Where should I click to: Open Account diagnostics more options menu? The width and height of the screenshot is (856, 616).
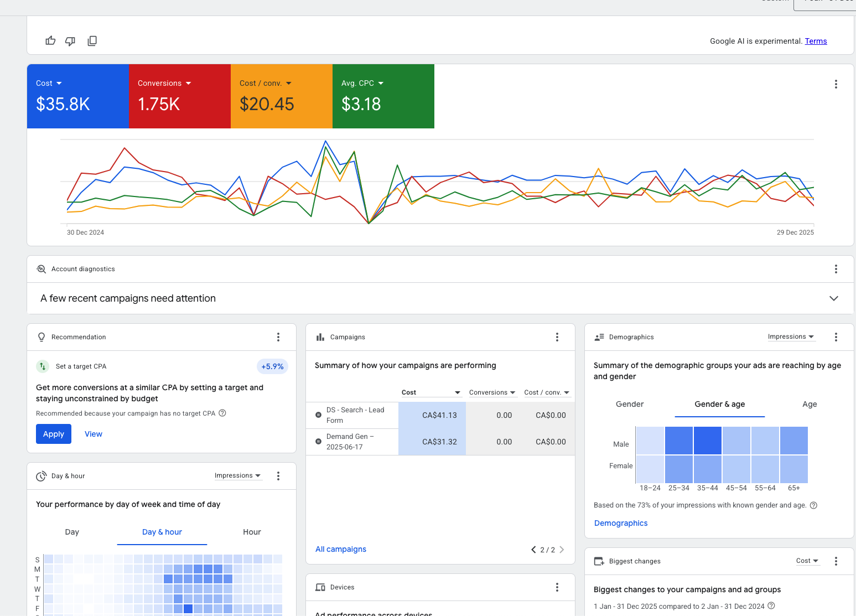coord(836,269)
